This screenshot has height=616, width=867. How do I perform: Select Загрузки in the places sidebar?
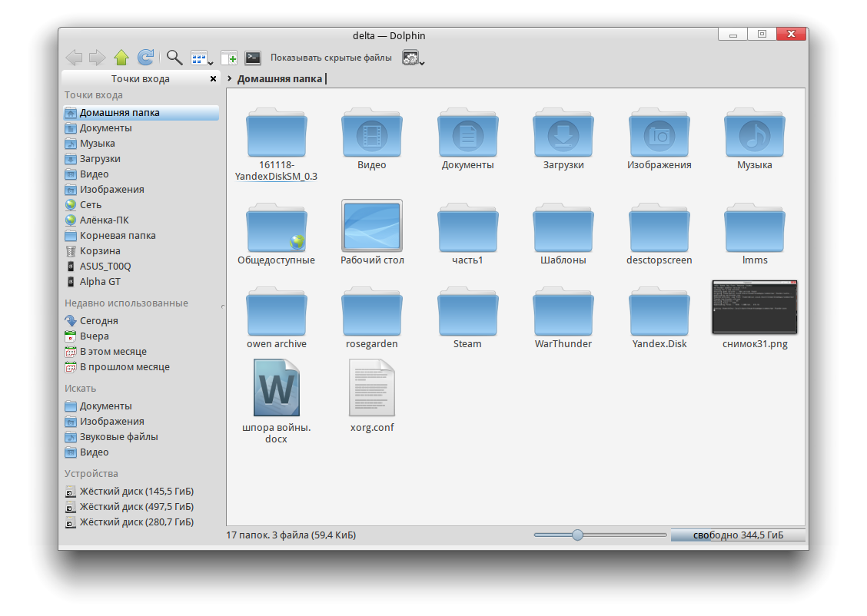coord(100,159)
